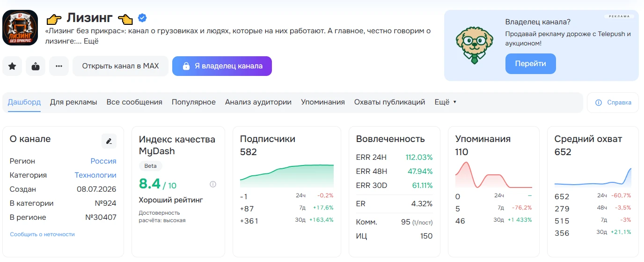This screenshot has height=262, width=644.
Task: Click the Лизинг channel title
Action: [89, 18]
